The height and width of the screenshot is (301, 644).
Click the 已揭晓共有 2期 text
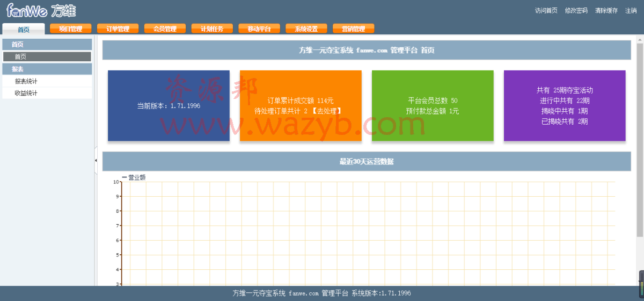(565, 121)
